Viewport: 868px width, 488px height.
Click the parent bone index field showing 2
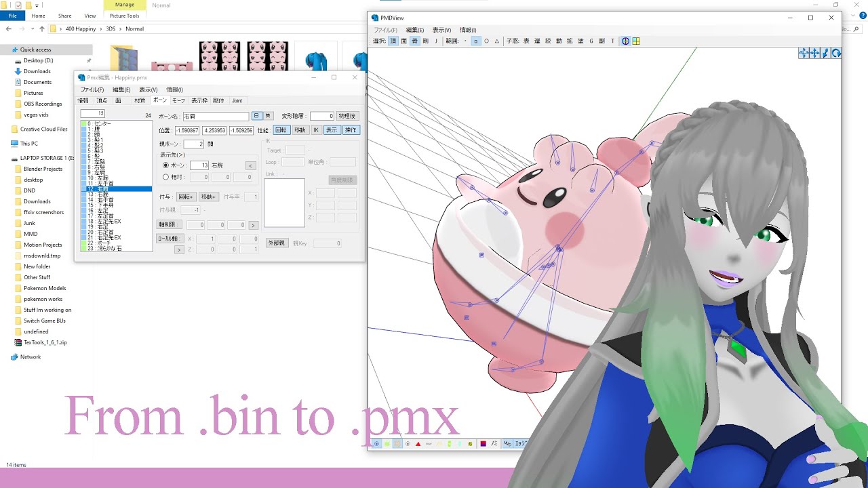tap(193, 144)
